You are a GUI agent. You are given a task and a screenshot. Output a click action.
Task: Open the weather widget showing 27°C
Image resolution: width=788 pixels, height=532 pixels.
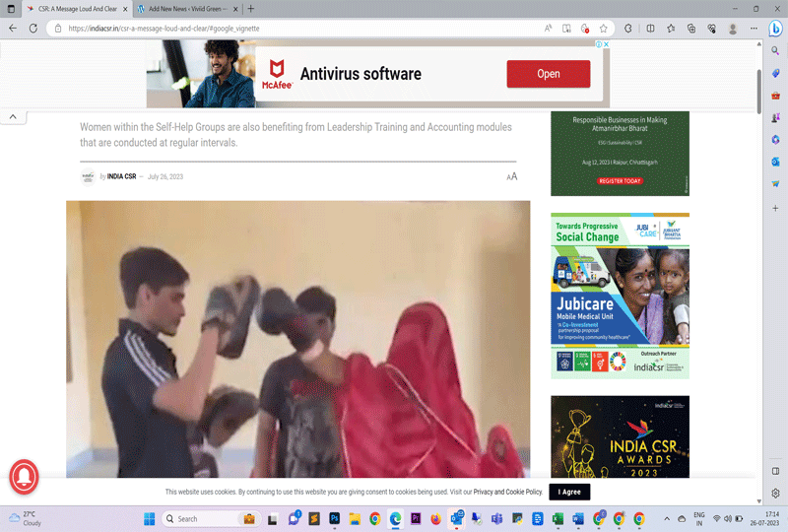(x=26, y=518)
